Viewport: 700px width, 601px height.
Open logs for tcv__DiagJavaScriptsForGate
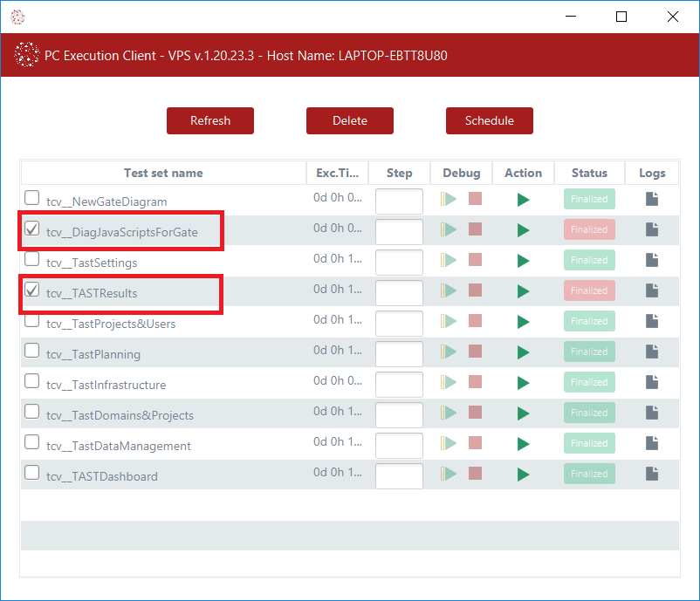pos(652,229)
